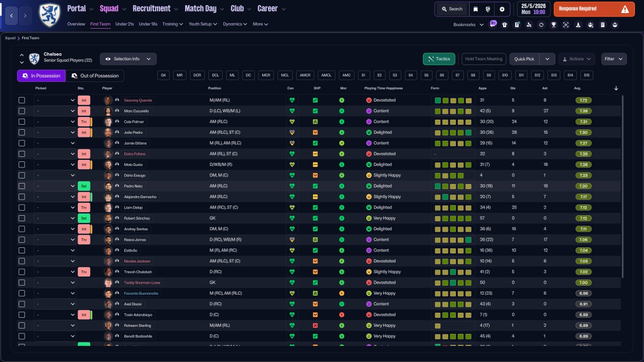Open the settings gear icon

[x=502, y=9]
